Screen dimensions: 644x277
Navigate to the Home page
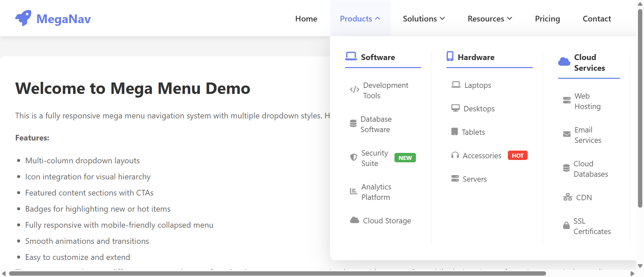point(306,19)
